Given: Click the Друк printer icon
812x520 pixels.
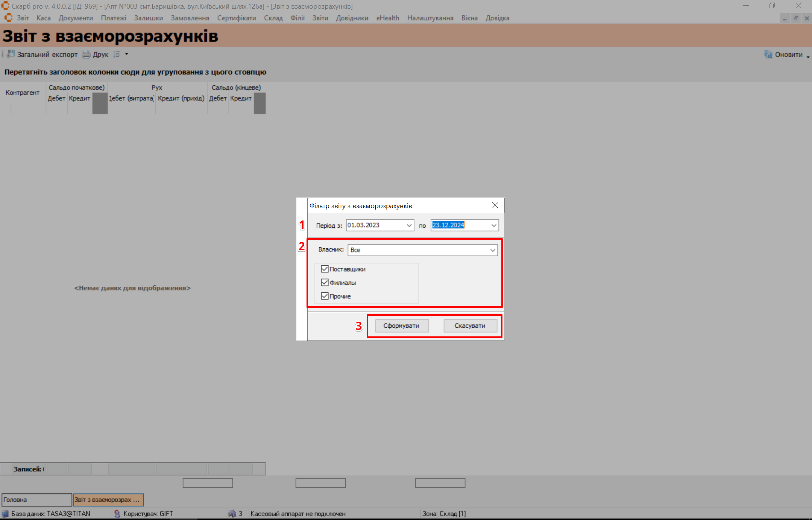Looking at the screenshot, I should (x=87, y=54).
